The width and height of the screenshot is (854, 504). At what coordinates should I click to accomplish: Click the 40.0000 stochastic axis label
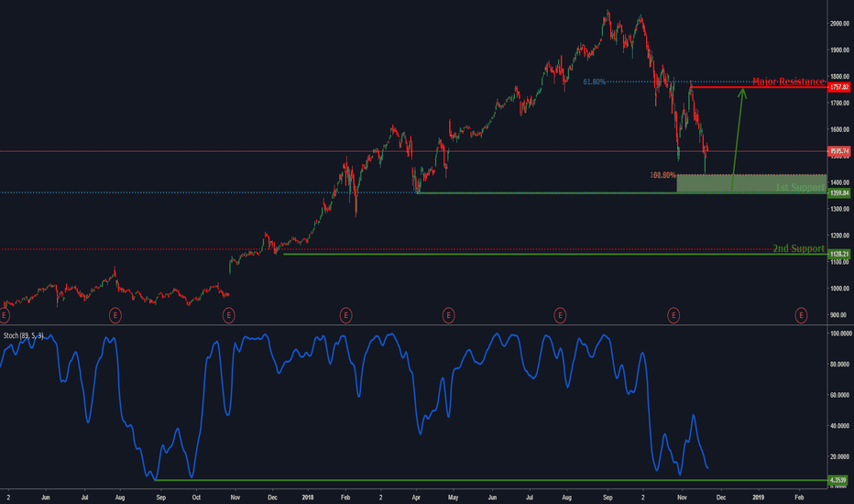point(839,426)
